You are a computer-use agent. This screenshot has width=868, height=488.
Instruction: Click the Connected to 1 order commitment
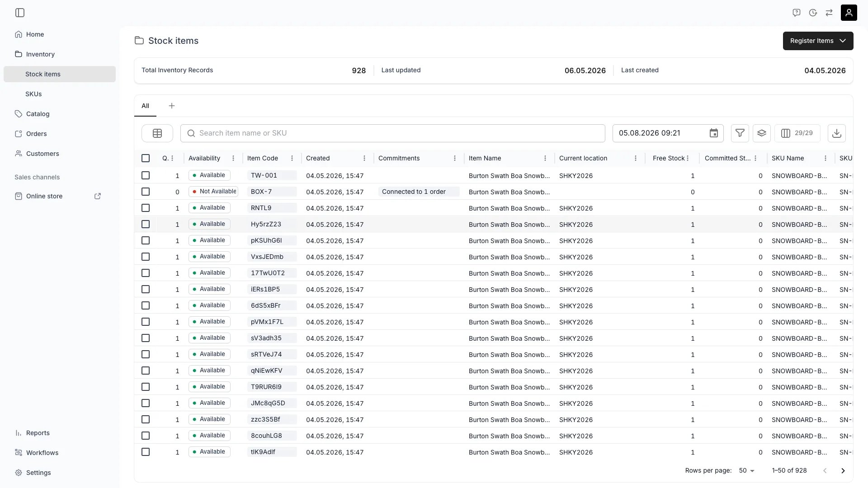click(x=419, y=192)
